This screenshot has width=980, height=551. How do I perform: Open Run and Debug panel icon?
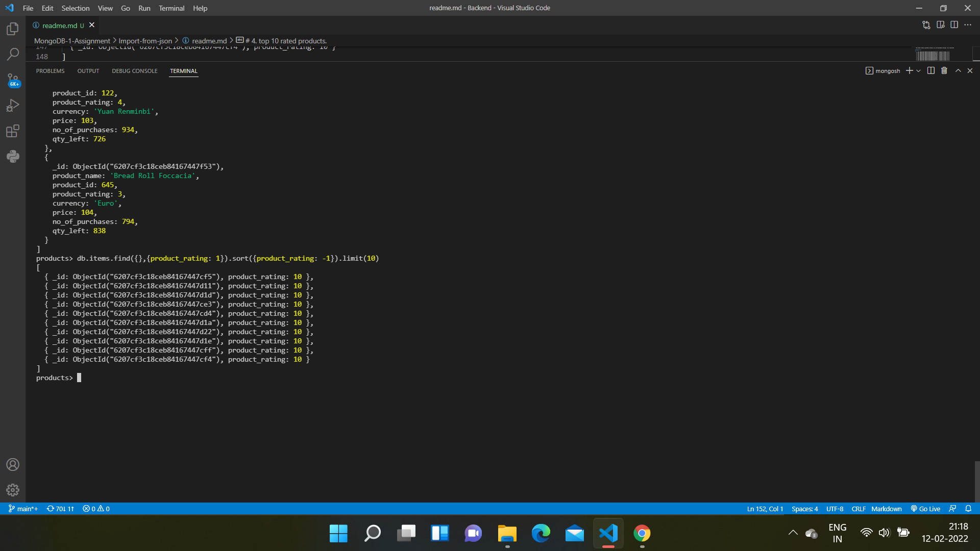pos(12,105)
